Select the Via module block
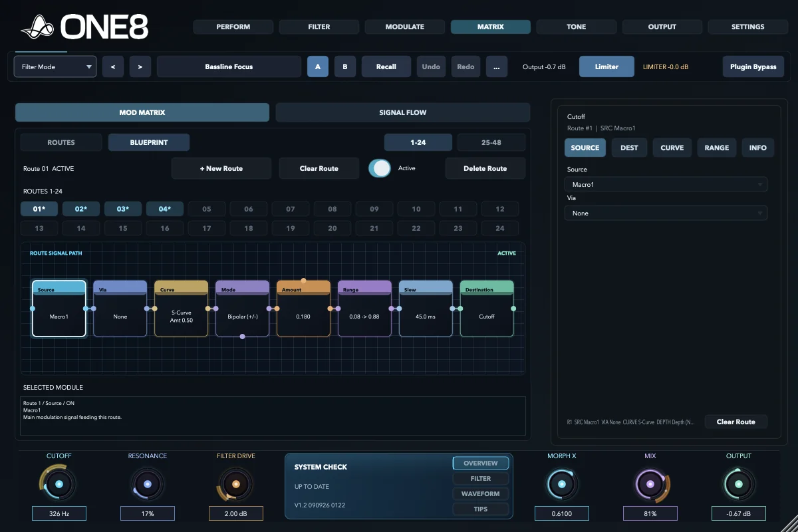Image resolution: width=798 pixels, height=532 pixels. pyautogui.click(x=120, y=309)
